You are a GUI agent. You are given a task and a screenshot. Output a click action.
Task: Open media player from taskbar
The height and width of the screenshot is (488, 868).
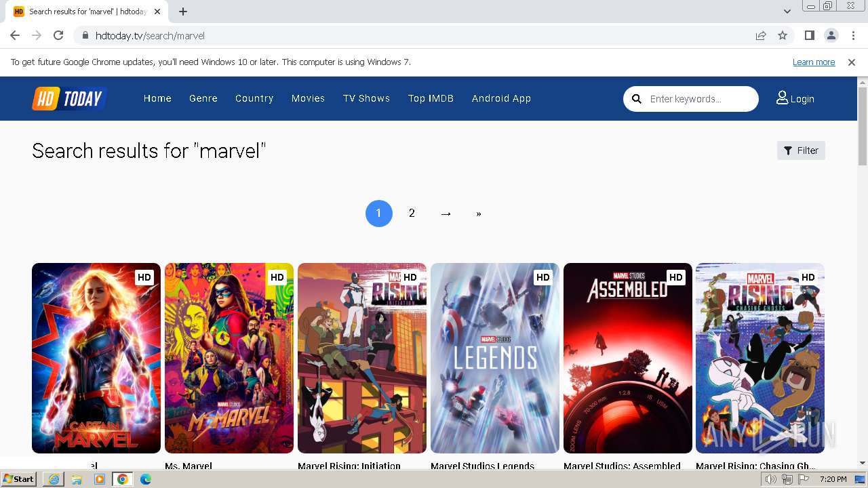click(x=100, y=479)
